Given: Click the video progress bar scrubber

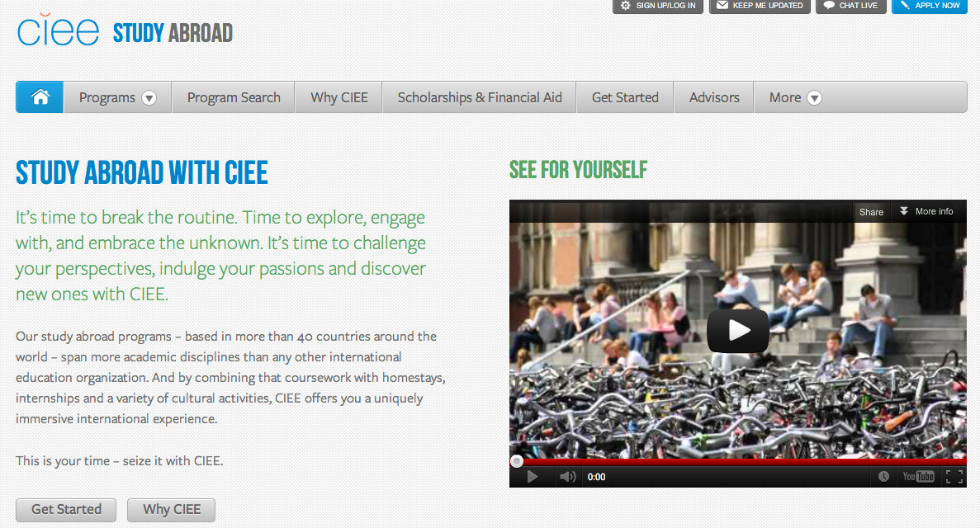Looking at the screenshot, I should click(516, 462).
